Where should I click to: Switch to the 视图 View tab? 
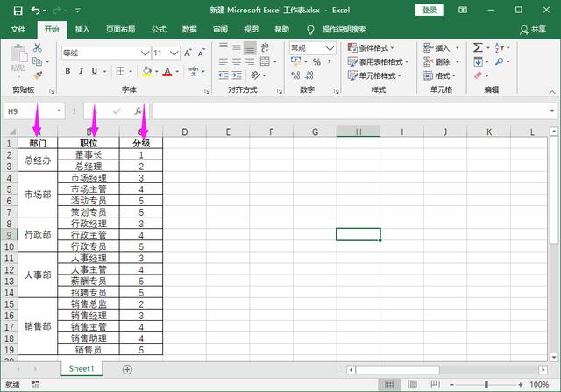251,29
